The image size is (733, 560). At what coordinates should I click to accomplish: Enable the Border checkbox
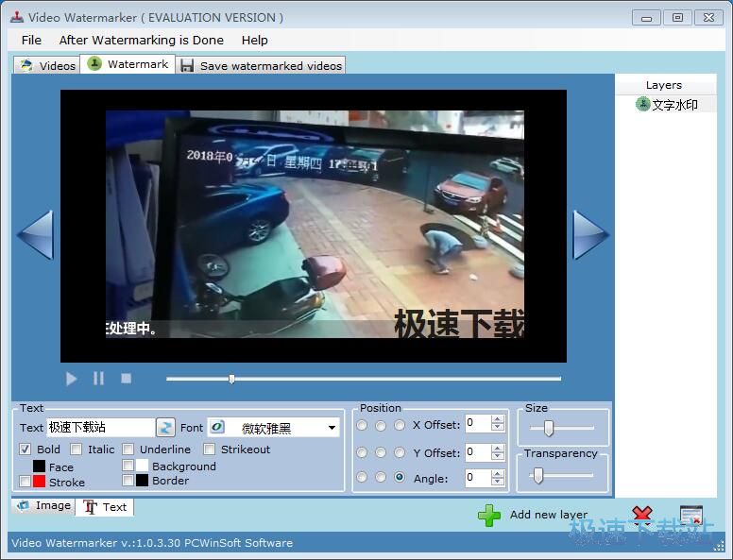click(128, 480)
